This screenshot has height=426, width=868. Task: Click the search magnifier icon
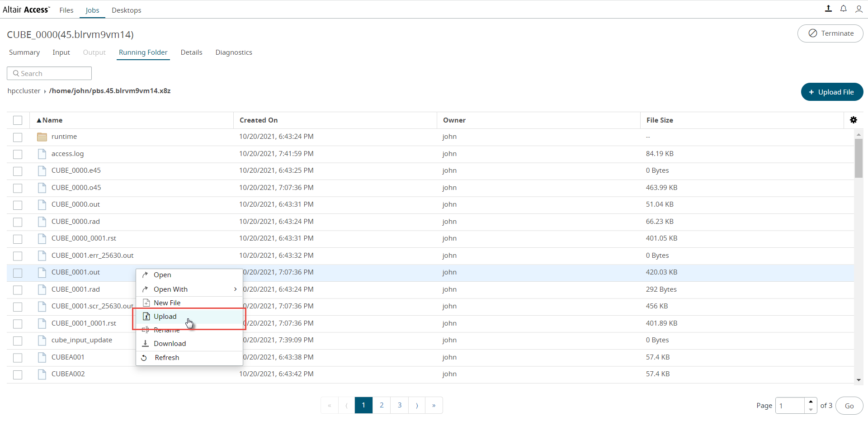pyautogui.click(x=16, y=73)
